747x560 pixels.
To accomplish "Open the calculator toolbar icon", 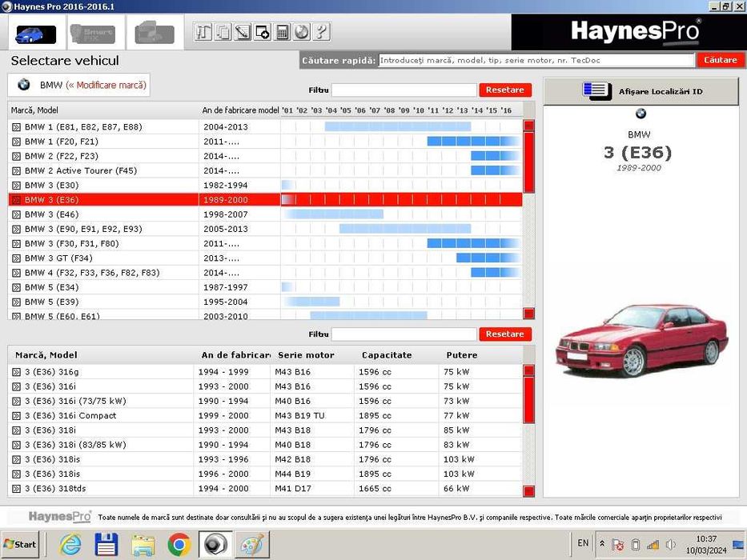I will 282,32.
